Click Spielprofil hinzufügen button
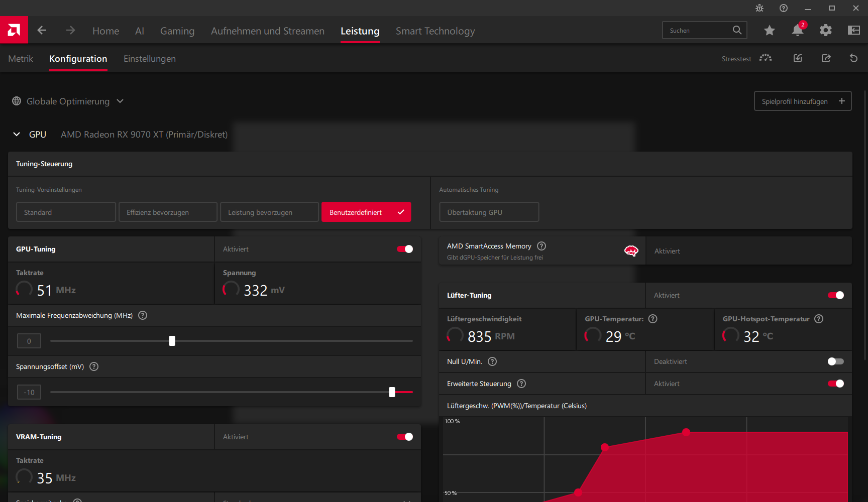868x502 pixels. click(x=803, y=101)
